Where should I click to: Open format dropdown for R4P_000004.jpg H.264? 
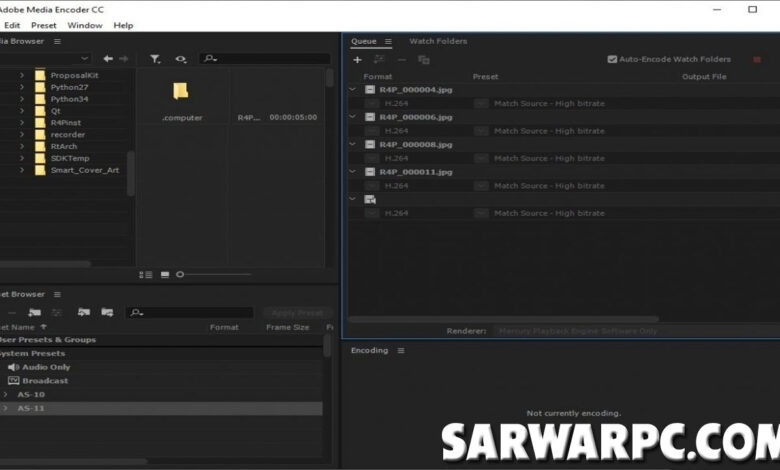coord(372,103)
